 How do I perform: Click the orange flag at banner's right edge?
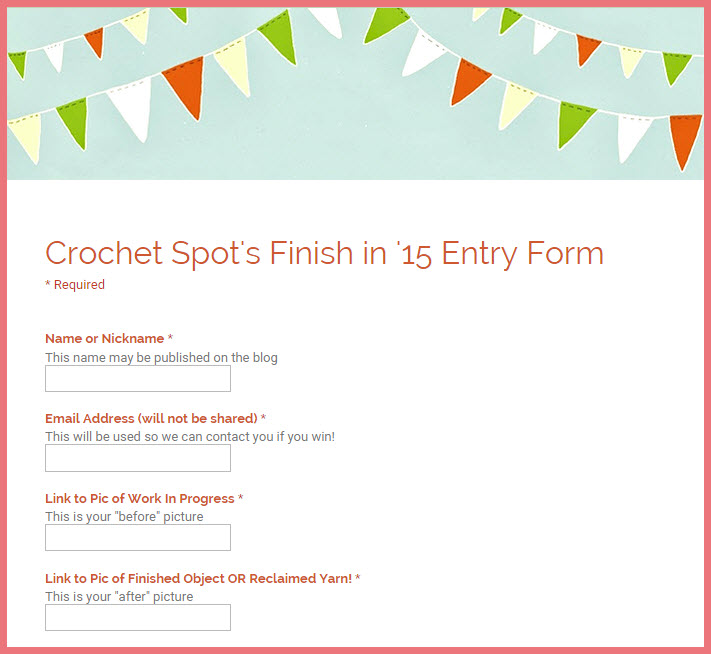[684, 140]
